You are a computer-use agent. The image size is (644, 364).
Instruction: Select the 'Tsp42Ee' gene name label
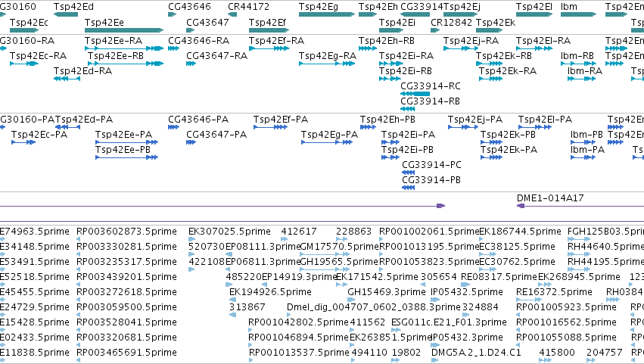[104, 23]
